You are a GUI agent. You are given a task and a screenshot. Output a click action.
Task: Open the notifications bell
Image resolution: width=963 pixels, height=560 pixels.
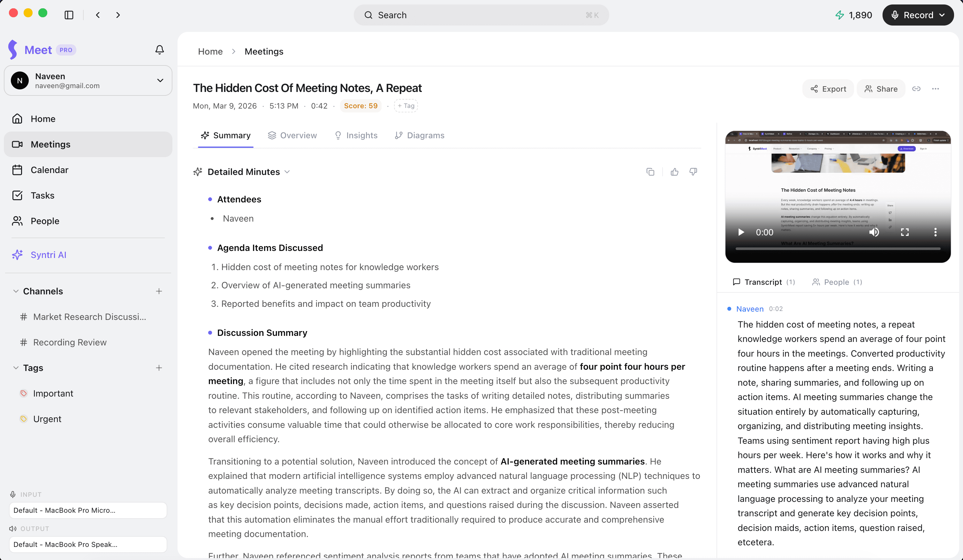pyautogui.click(x=160, y=50)
